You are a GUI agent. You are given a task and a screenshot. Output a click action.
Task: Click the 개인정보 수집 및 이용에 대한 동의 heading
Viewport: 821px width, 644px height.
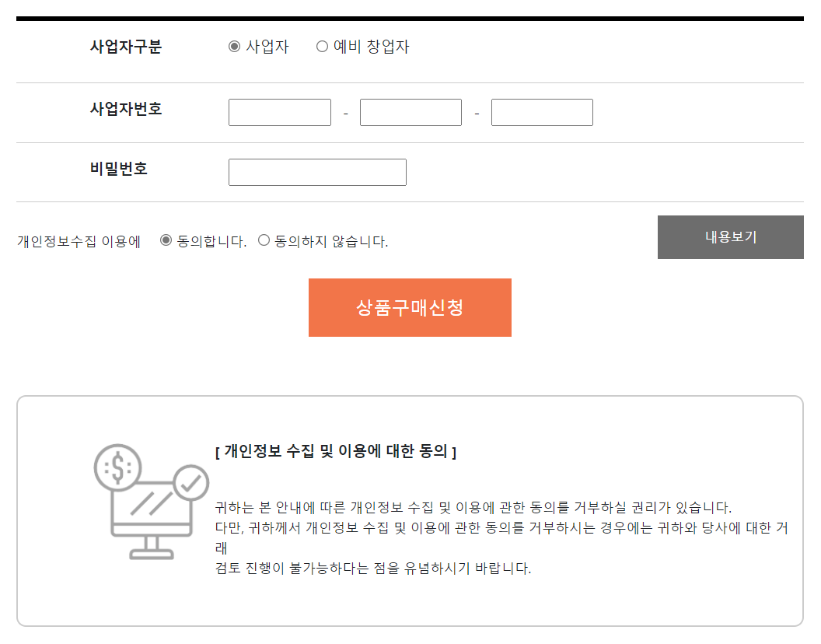click(x=336, y=451)
